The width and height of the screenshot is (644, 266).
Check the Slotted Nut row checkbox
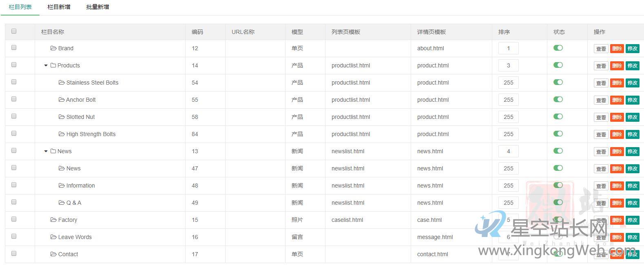[14, 116]
